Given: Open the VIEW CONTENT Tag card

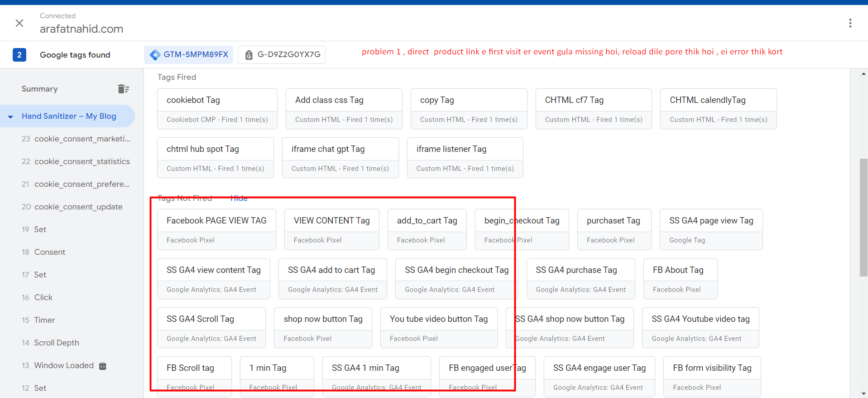Looking at the screenshot, I should click(x=332, y=229).
